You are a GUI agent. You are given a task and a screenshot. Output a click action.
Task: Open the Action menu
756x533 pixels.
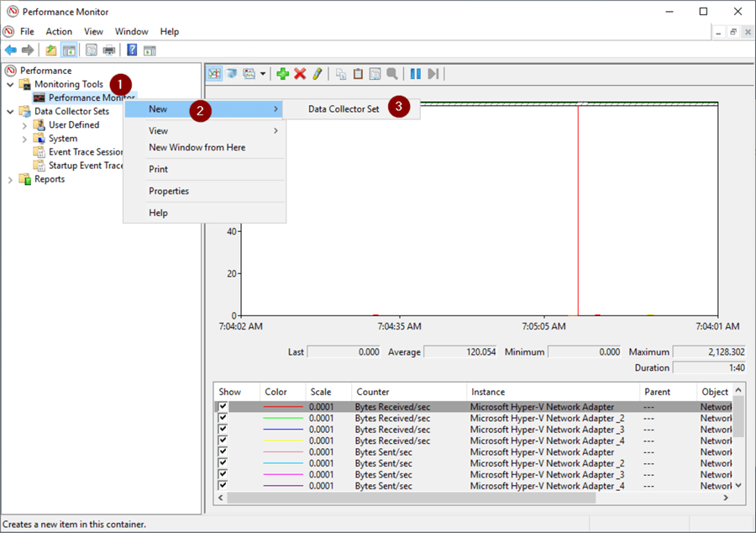(x=59, y=31)
